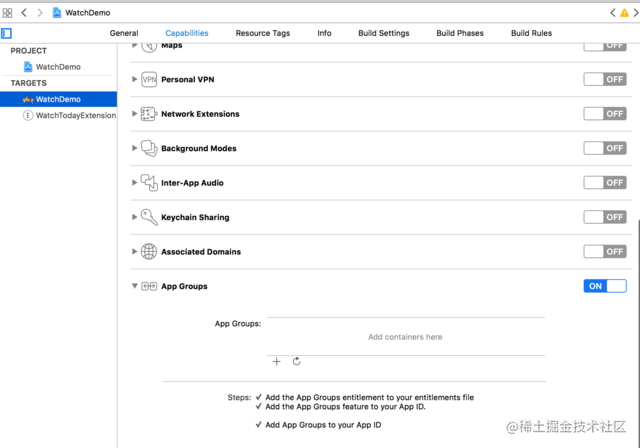640x448 pixels.
Task: Click the Background Modes icon
Action: 149,149
